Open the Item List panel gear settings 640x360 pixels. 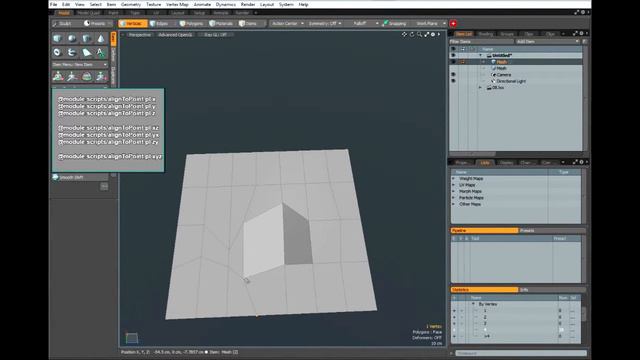[x=581, y=33]
